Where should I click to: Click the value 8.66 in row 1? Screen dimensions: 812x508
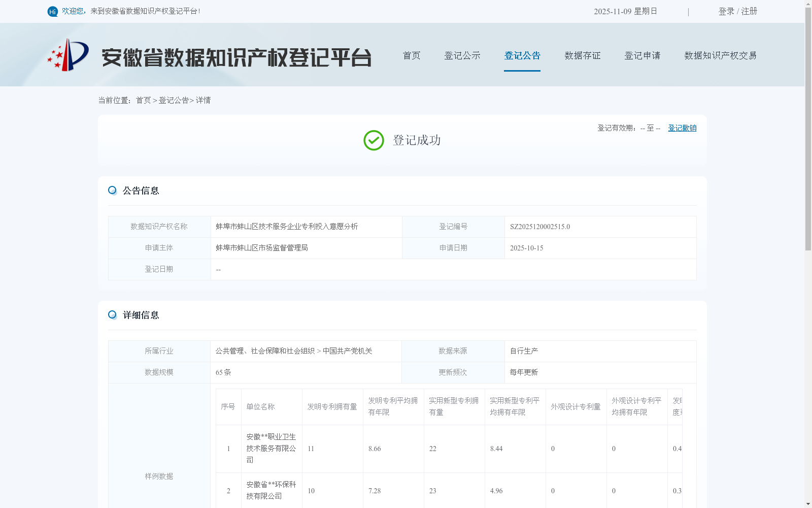(375, 449)
